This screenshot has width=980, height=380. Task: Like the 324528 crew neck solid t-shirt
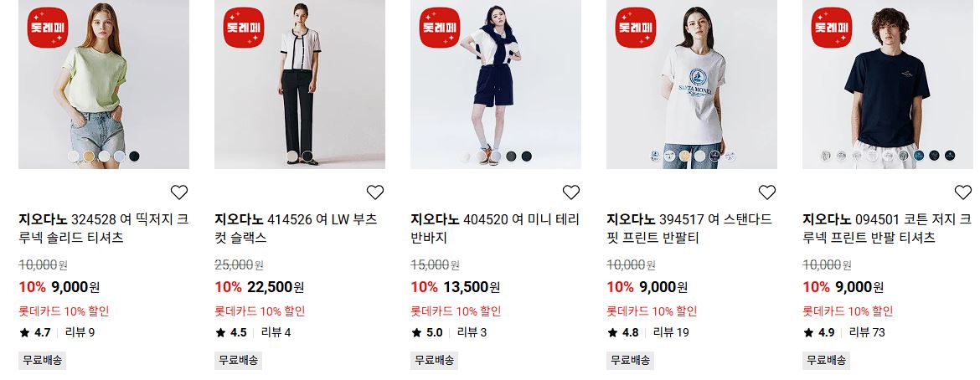pos(179,193)
